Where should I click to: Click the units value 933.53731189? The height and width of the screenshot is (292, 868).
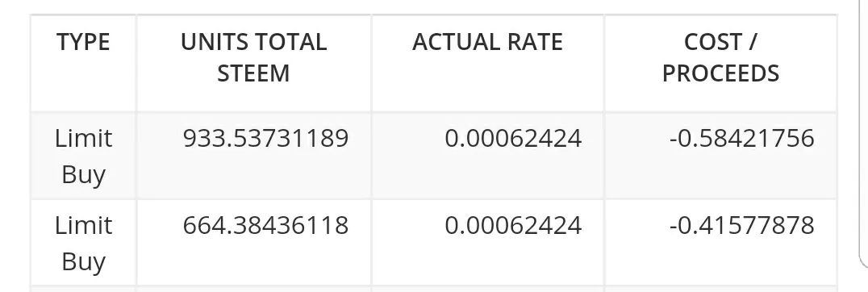265,138
